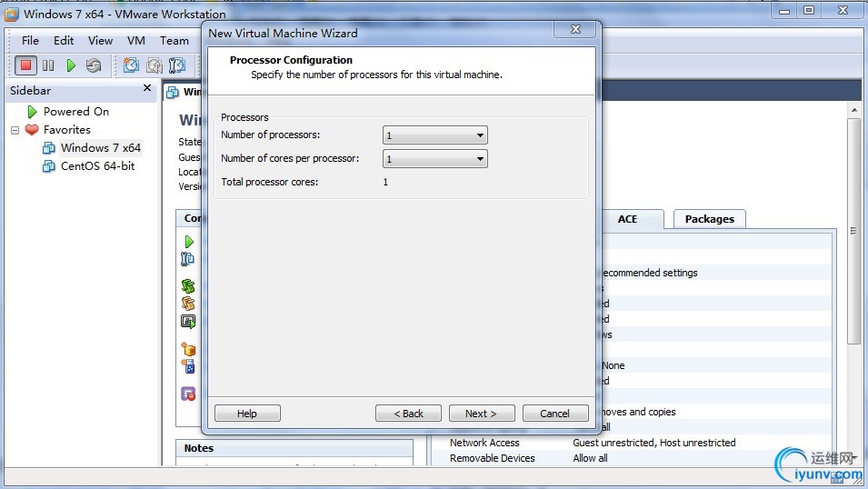Viewport: 868px width, 489px height.
Task: Click the 'Allow all' value
Action: [x=590, y=458]
